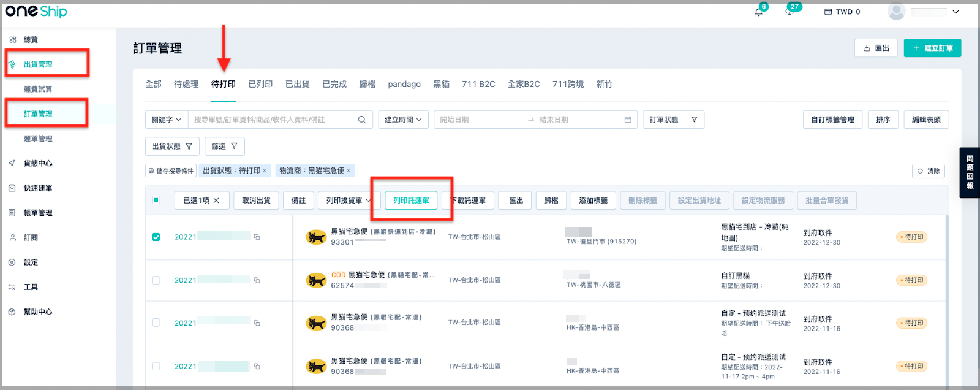Click the 列印託運單 button
This screenshot has height=390, width=980.
point(411,201)
